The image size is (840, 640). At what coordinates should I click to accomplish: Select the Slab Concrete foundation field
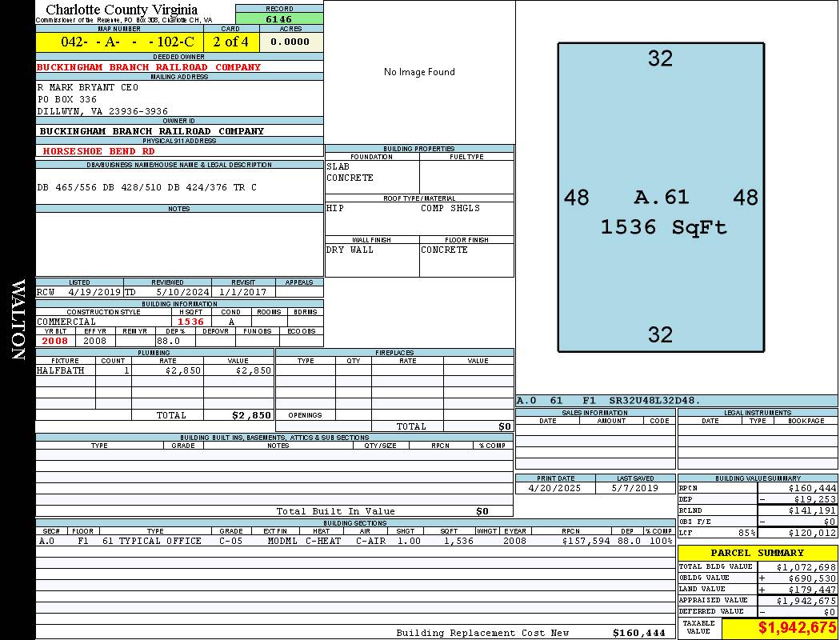371,173
